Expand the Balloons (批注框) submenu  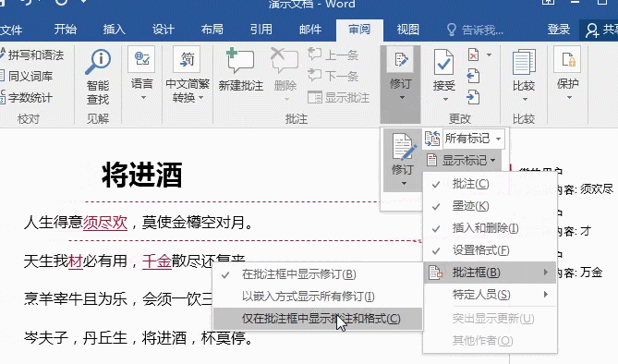(x=490, y=273)
